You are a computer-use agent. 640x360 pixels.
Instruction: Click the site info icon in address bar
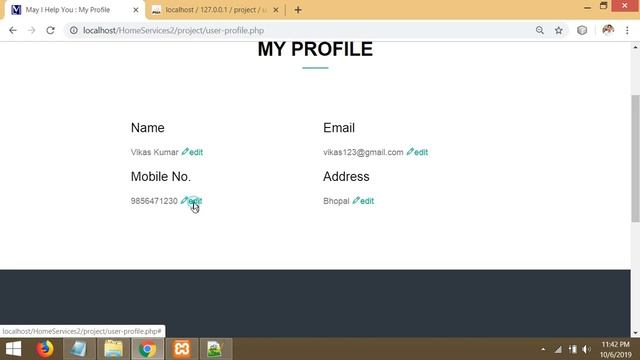tap(73, 30)
